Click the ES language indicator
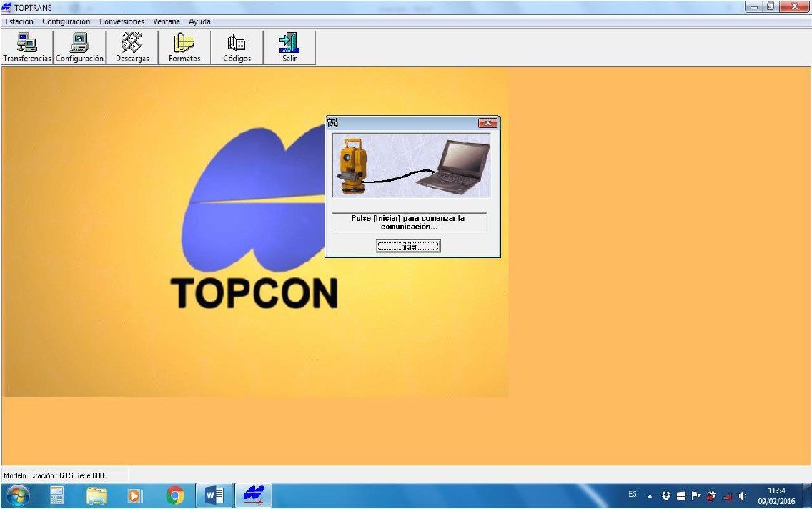Viewport: 812px width, 509px height. click(633, 495)
